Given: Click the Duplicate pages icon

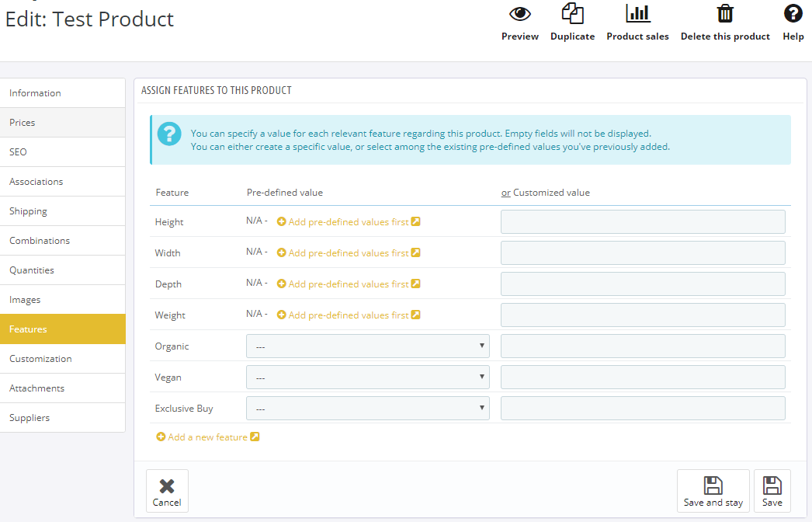Looking at the screenshot, I should (x=573, y=13).
